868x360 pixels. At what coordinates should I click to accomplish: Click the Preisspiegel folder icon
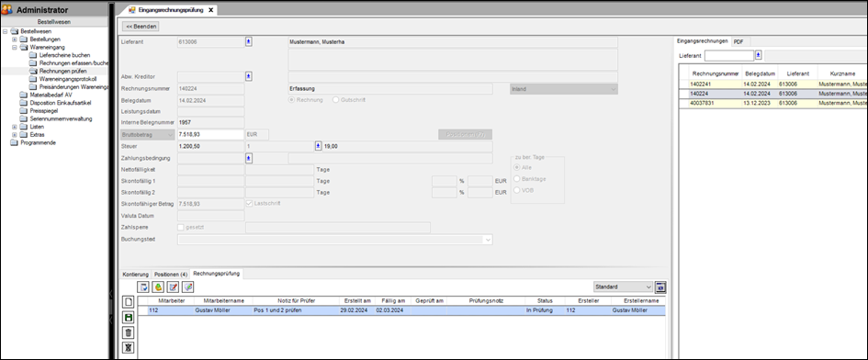pyautogui.click(x=23, y=111)
